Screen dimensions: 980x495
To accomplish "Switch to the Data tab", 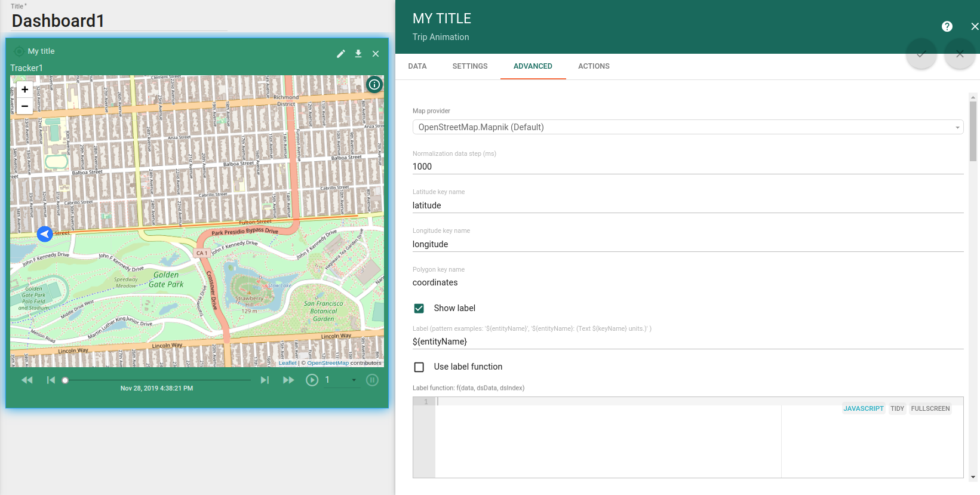I will point(417,66).
